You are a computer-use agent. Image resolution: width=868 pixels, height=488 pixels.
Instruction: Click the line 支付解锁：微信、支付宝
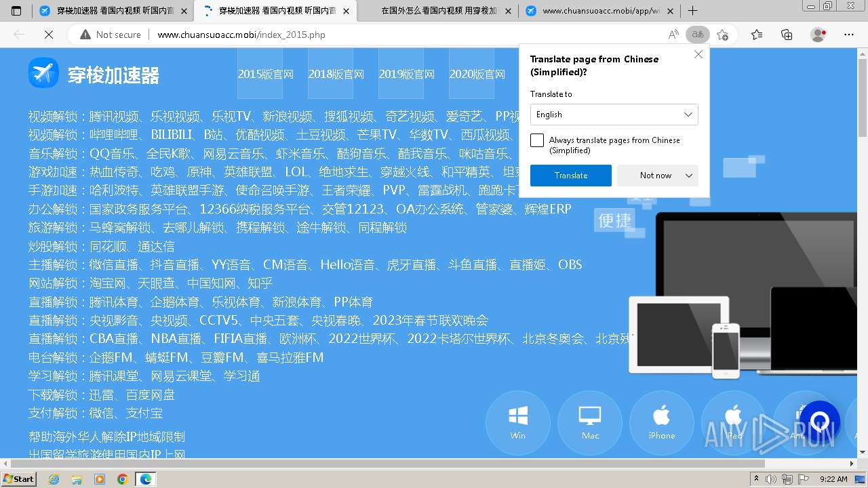point(95,413)
